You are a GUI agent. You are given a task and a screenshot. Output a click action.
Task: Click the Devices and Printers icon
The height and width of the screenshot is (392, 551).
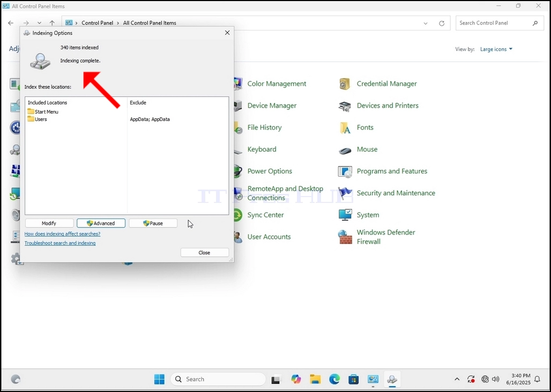click(x=345, y=106)
